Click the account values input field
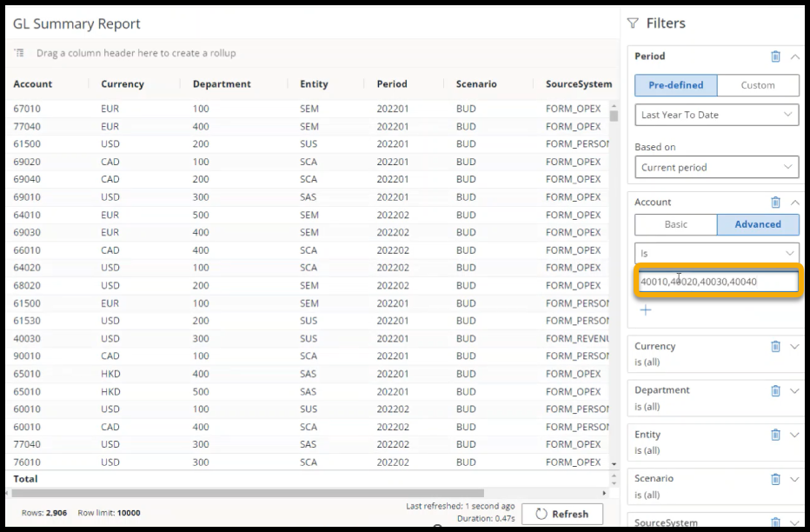Viewport: 810px width, 532px height. pos(716,282)
